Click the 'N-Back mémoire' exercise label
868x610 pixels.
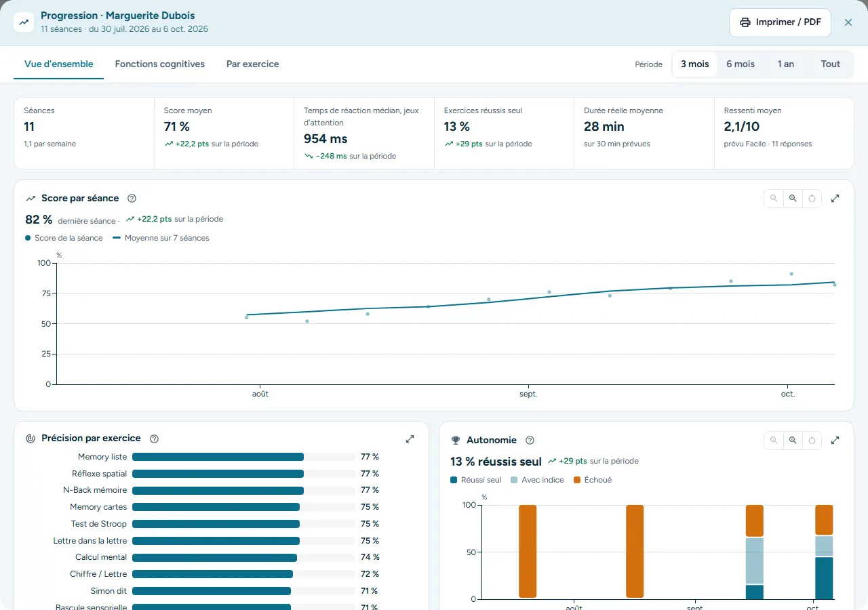click(95, 490)
